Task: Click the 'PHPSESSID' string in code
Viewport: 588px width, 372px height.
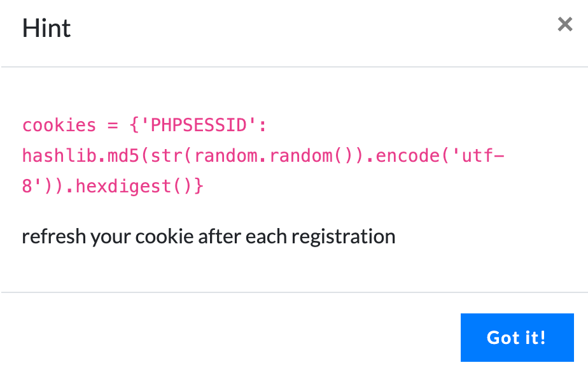Action: (199, 125)
